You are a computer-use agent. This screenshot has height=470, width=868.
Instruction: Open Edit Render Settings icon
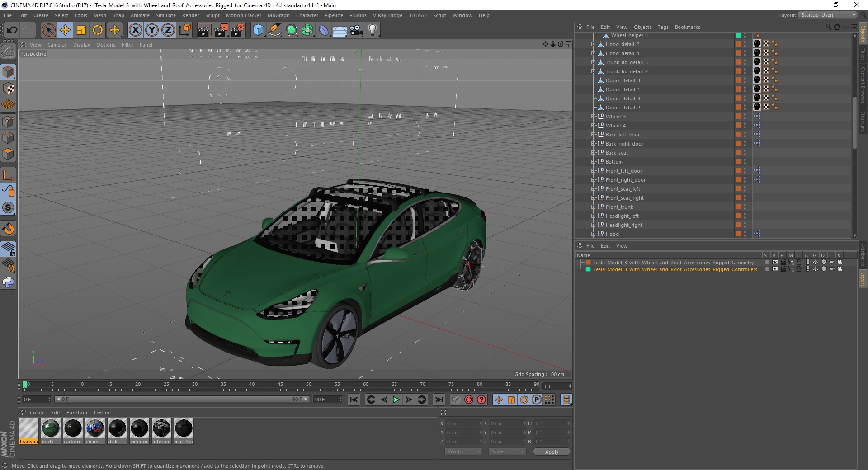coord(238,30)
